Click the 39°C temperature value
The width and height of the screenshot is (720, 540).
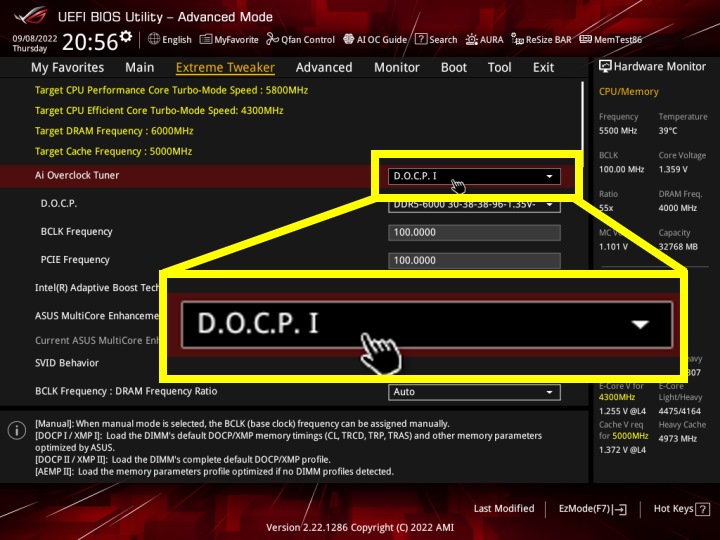click(x=668, y=131)
